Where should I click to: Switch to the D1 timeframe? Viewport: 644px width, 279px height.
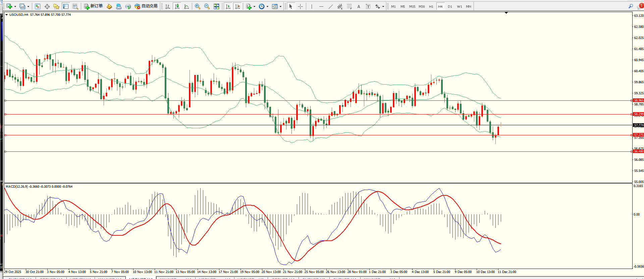(x=450, y=6)
